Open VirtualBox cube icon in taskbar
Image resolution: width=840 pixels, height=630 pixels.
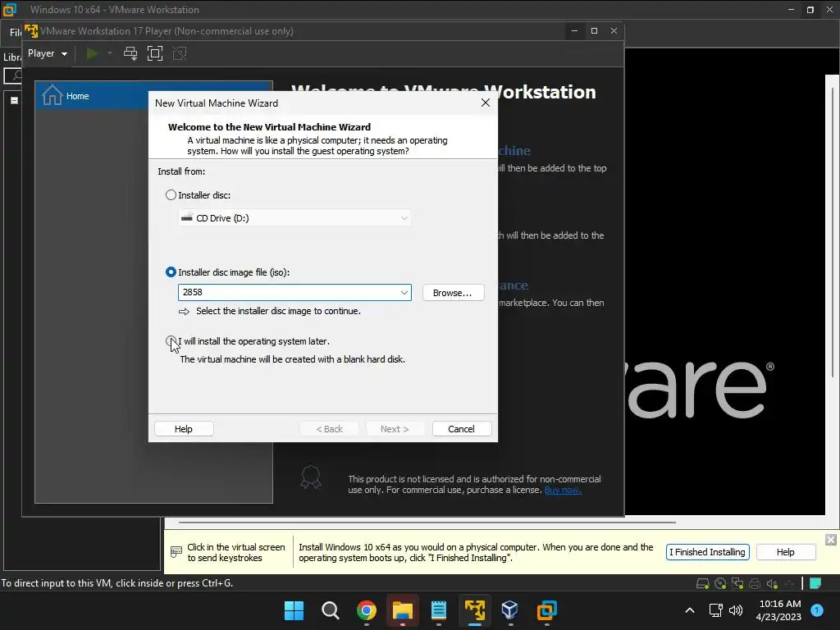[x=510, y=610]
